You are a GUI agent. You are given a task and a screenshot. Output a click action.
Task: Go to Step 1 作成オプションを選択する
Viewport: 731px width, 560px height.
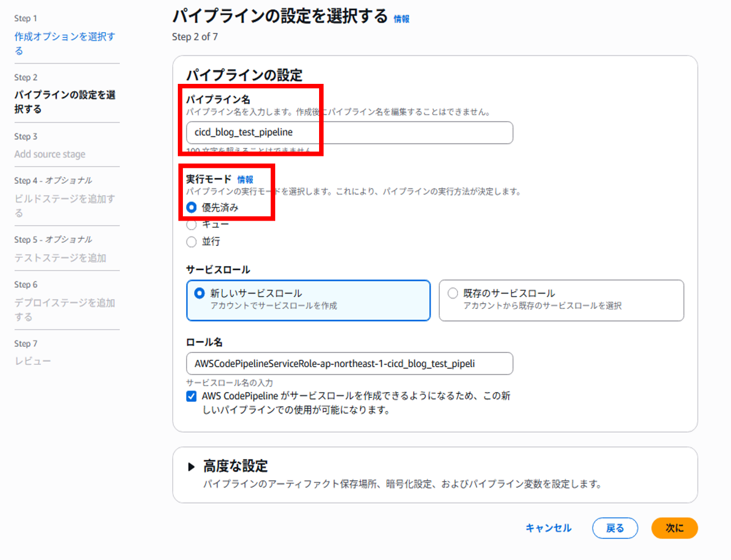[65, 43]
